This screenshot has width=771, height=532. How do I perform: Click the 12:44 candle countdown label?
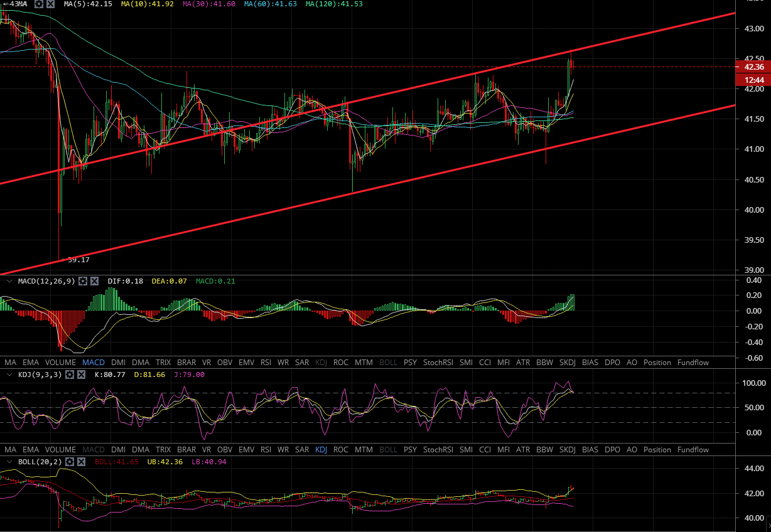click(x=753, y=80)
